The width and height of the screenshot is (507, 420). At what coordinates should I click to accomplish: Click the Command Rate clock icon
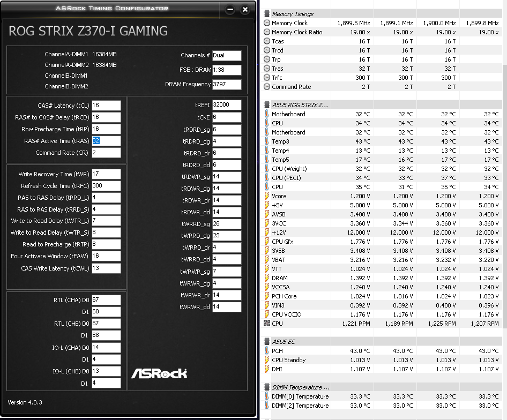267,87
